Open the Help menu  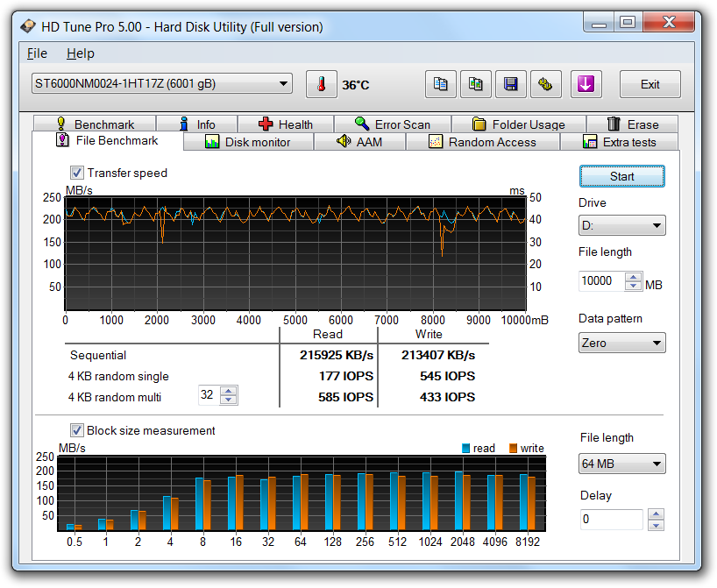[x=80, y=53]
